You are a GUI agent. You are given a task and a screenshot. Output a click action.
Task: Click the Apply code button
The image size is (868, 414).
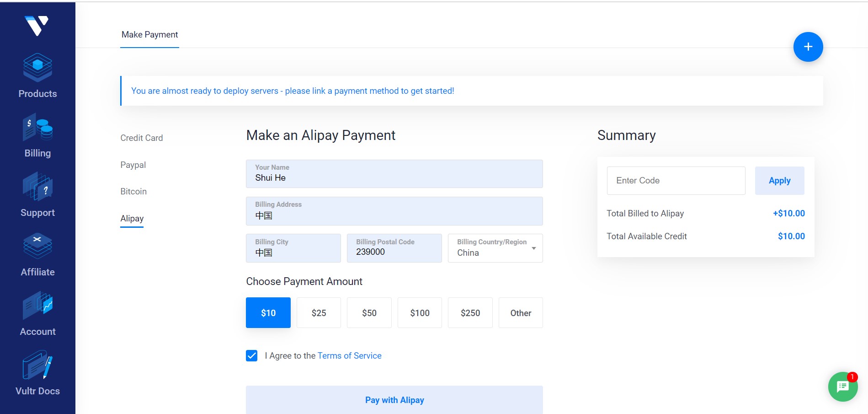[x=779, y=181]
